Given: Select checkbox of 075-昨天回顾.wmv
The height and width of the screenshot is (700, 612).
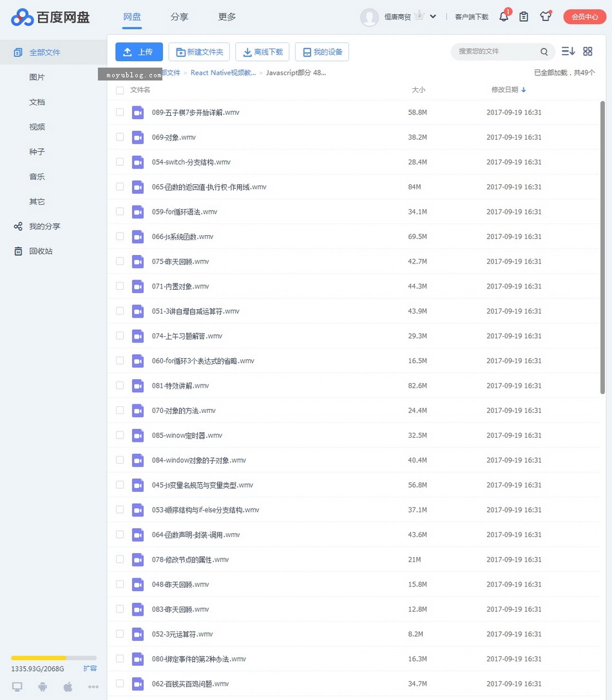Looking at the screenshot, I should click(120, 261).
